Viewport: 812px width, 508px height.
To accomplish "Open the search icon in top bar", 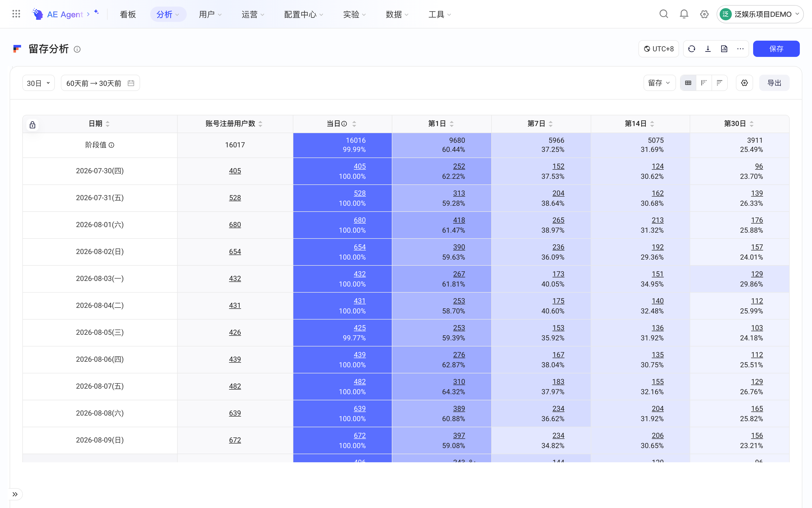I will click(x=664, y=14).
